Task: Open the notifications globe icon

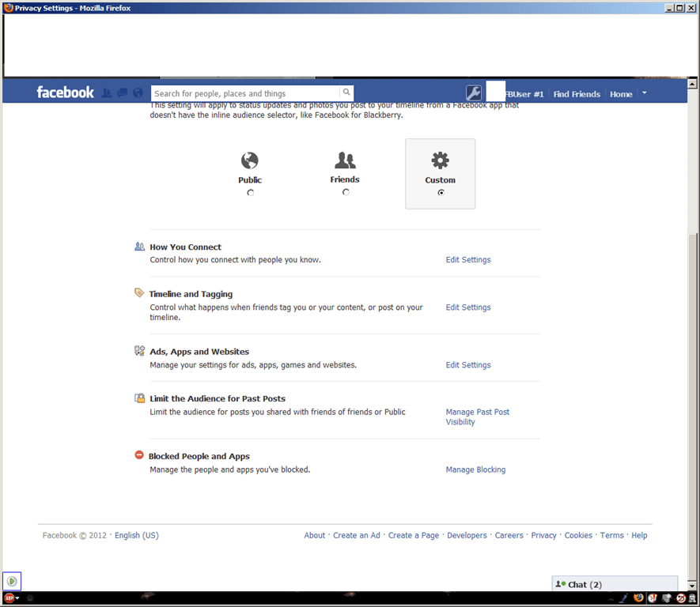Action: click(138, 92)
